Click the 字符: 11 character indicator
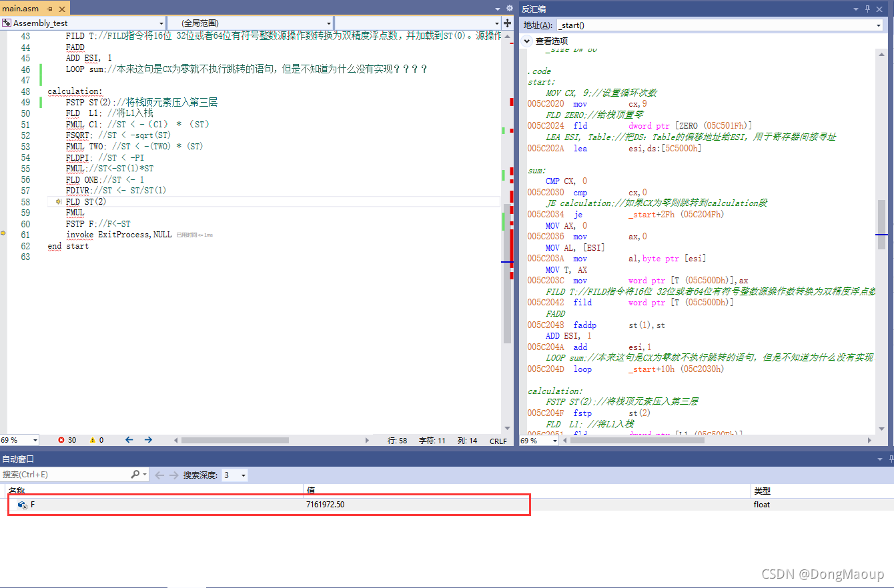The width and height of the screenshot is (894, 588). (x=432, y=441)
